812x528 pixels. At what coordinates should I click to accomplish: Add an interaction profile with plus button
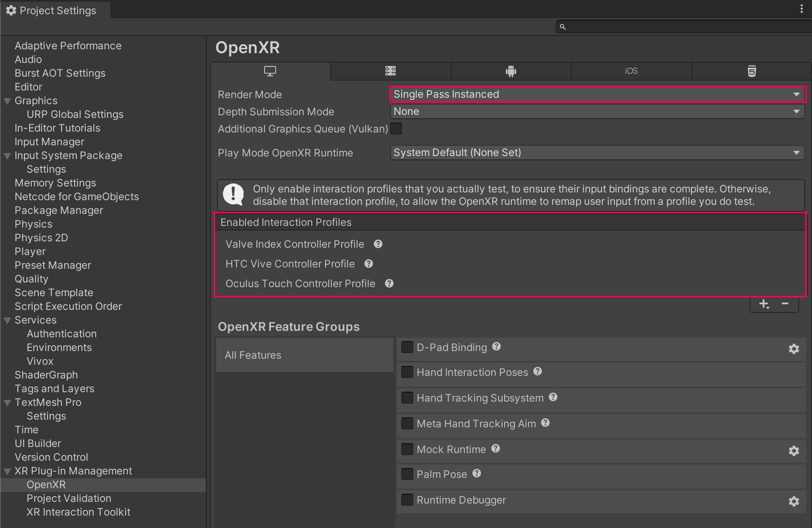point(764,304)
